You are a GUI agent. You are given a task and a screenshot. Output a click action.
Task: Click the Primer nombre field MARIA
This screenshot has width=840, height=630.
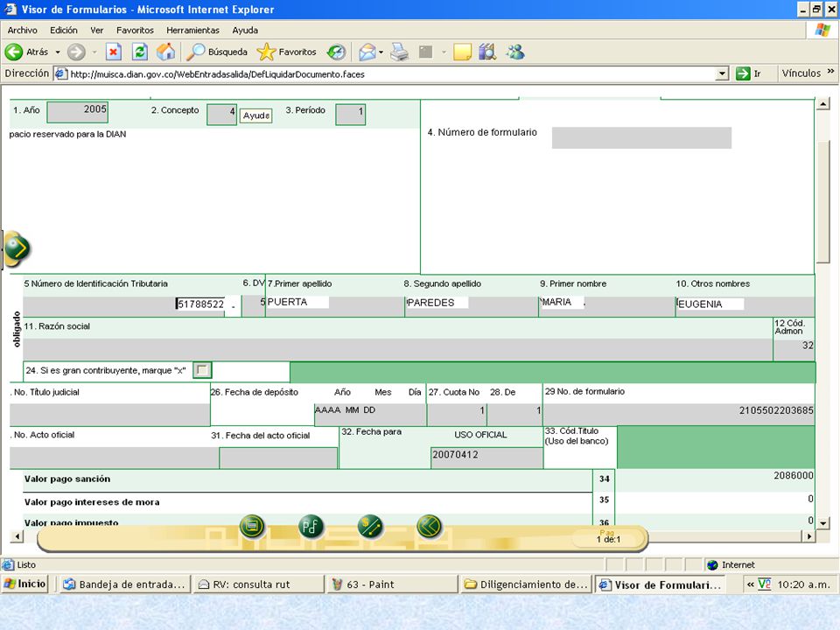point(607,305)
